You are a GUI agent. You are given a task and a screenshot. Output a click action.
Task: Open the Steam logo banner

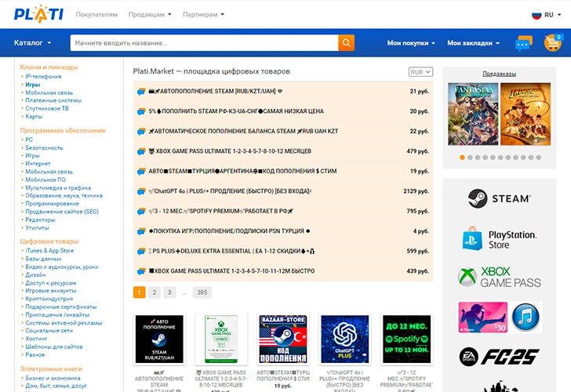point(500,198)
